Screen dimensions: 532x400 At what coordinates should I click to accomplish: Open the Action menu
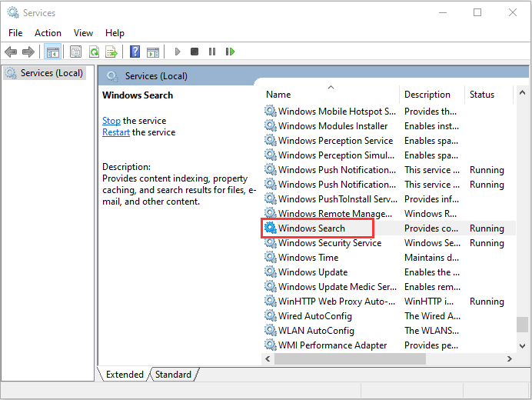pos(48,33)
